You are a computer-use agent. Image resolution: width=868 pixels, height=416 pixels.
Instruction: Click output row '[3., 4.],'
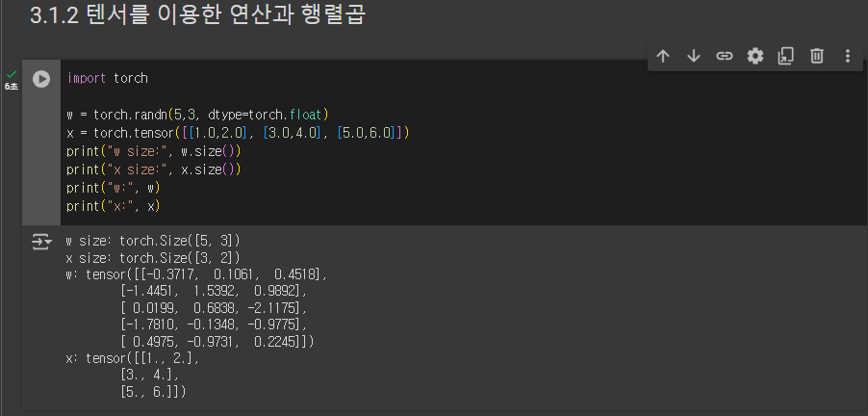click(x=149, y=376)
